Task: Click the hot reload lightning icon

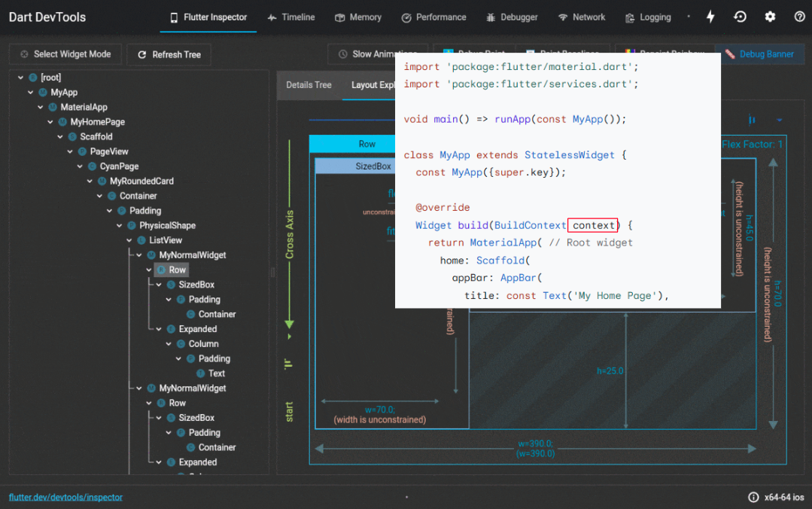Action: 710,17
